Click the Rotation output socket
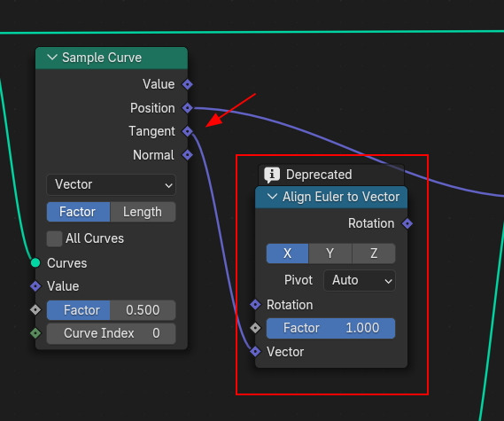This screenshot has height=421, width=504. [x=407, y=223]
